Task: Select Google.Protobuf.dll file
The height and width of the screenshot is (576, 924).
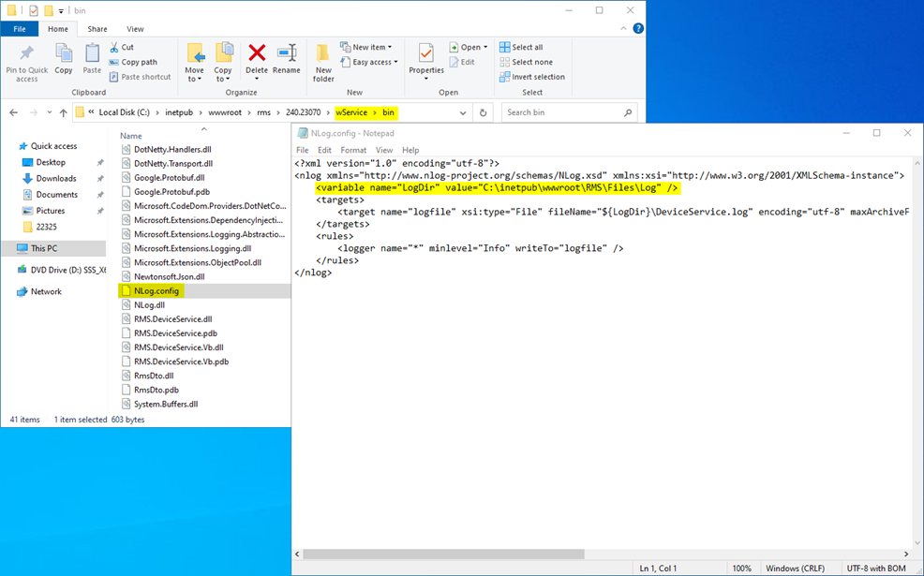Action: tap(169, 178)
